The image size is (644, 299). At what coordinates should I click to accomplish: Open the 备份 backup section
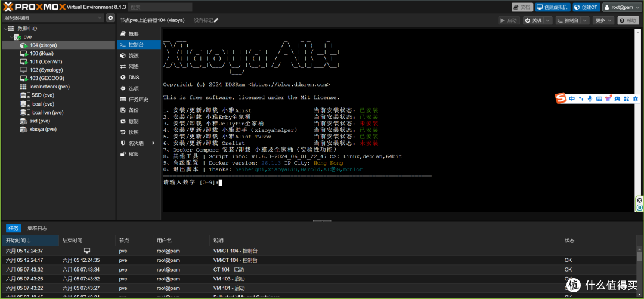134,110
